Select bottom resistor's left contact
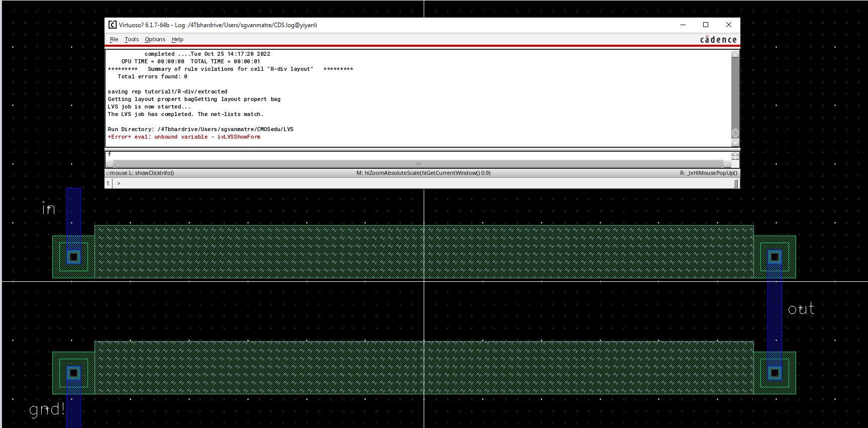Screen dimensions: 868x428 [73, 373]
